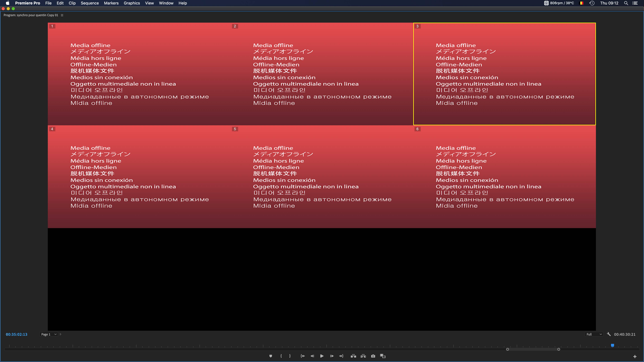This screenshot has width=644, height=362.
Task: Click the clock Thu 09:12
Action: pyautogui.click(x=609, y=3)
